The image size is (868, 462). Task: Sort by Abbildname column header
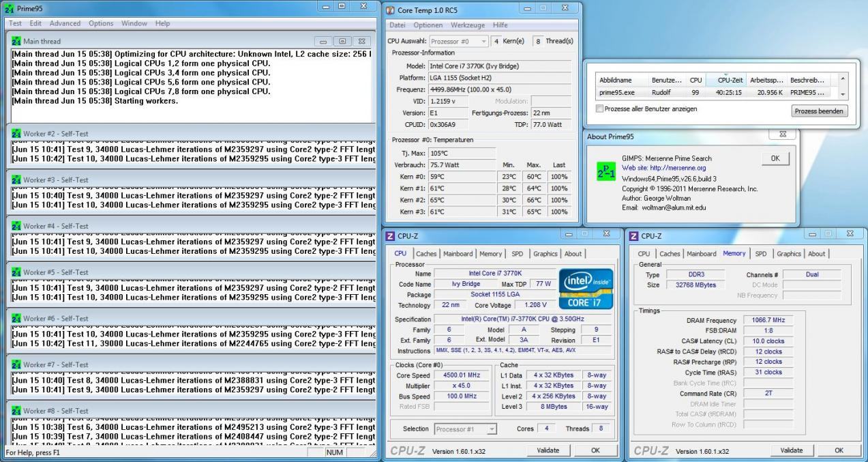[621, 80]
